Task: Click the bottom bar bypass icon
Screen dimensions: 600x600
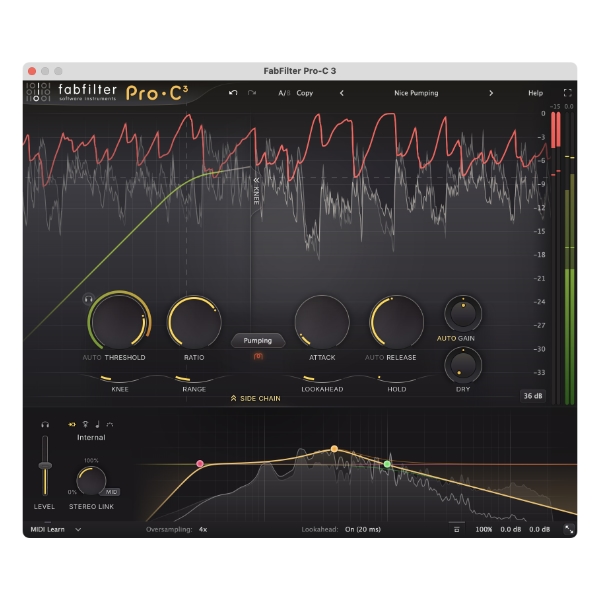Action: click(x=457, y=530)
